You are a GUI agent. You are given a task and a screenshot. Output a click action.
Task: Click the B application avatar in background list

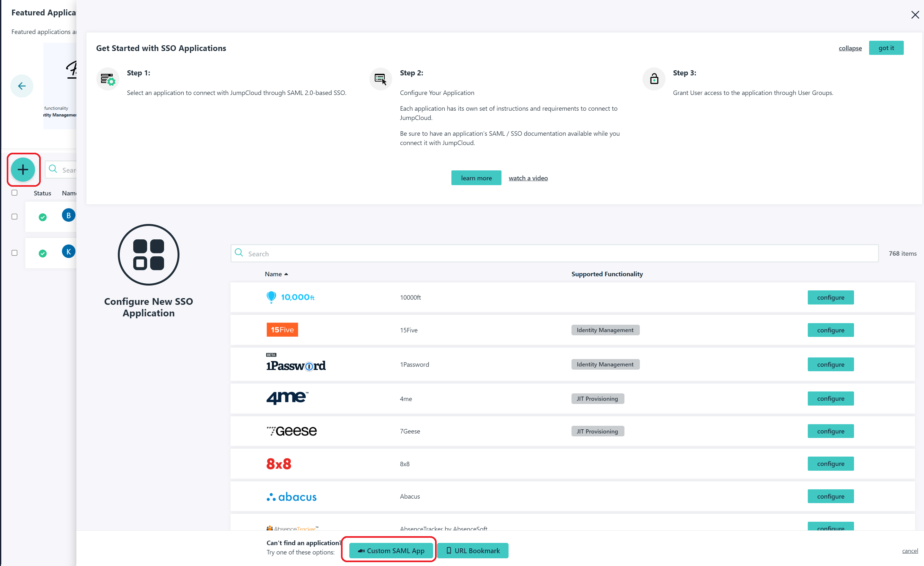click(x=69, y=215)
